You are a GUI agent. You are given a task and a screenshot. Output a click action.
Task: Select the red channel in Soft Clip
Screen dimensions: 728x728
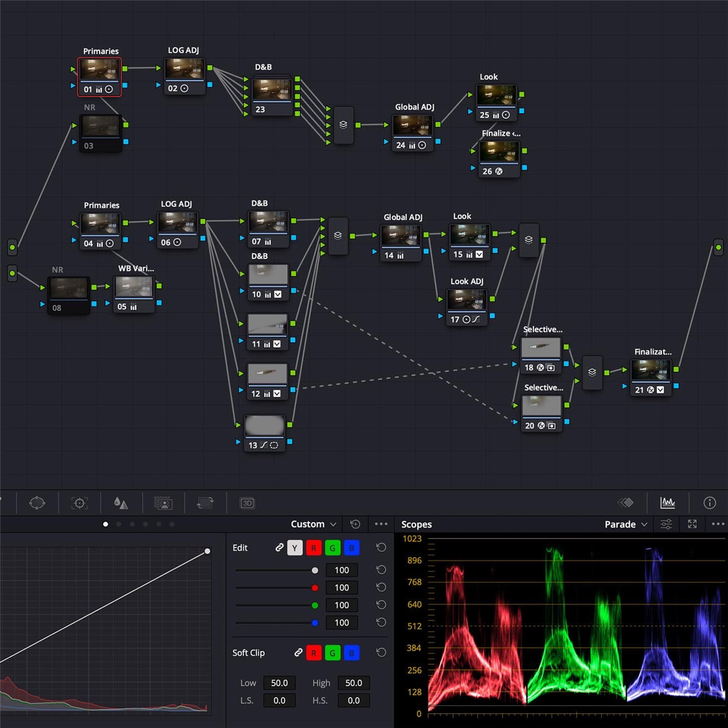(x=314, y=653)
